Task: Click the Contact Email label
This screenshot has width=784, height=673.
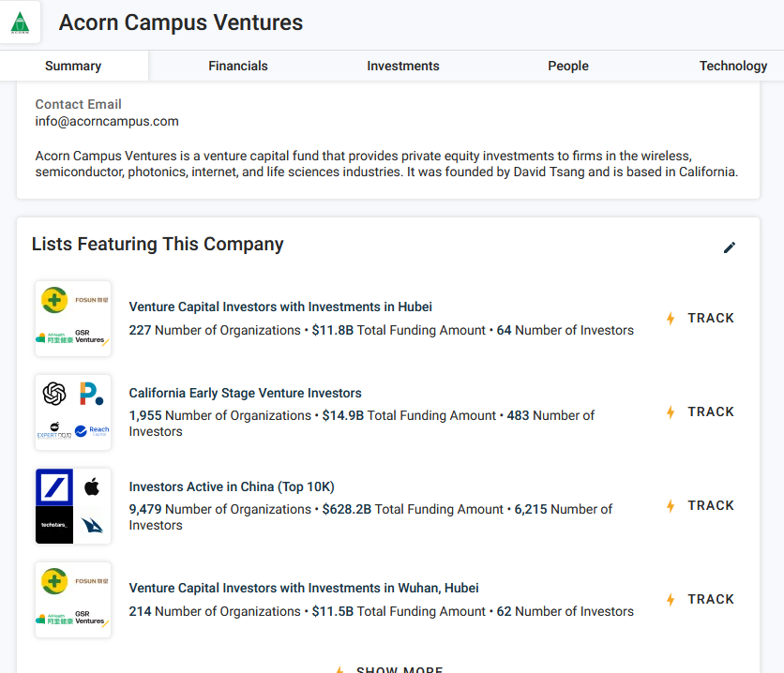Action: point(78,104)
